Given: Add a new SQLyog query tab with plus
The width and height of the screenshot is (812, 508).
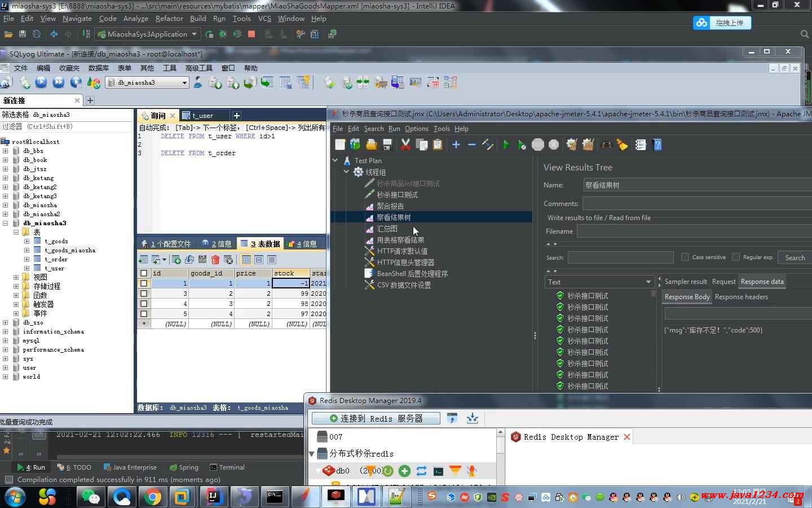Looking at the screenshot, I should 237,115.
